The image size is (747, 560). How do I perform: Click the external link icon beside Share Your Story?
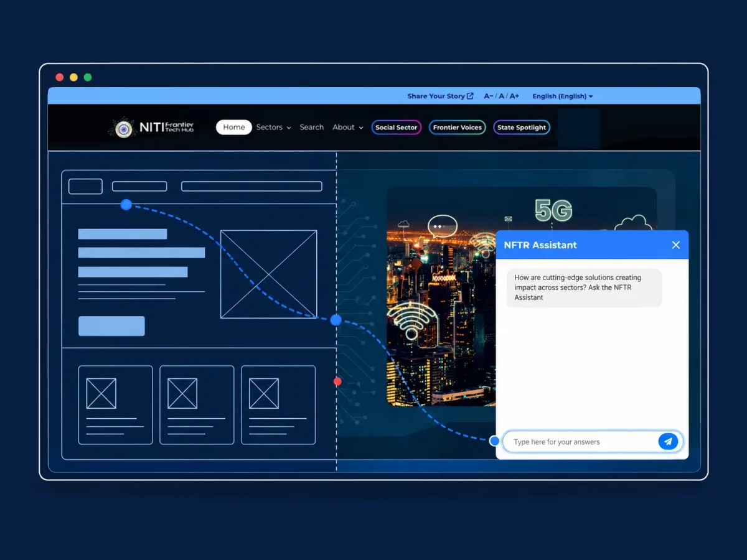[x=470, y=96]
